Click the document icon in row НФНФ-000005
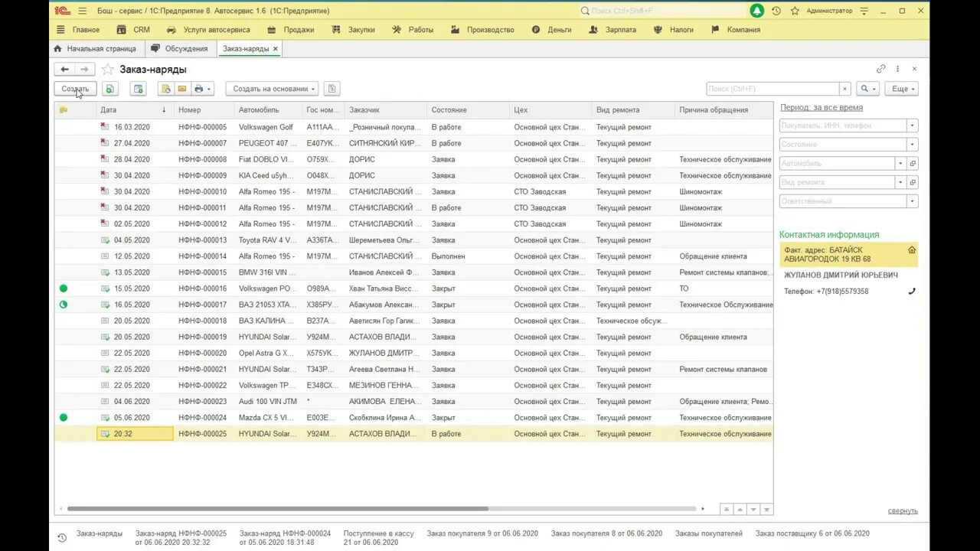980x551 pixels. [x=105, y=127]
